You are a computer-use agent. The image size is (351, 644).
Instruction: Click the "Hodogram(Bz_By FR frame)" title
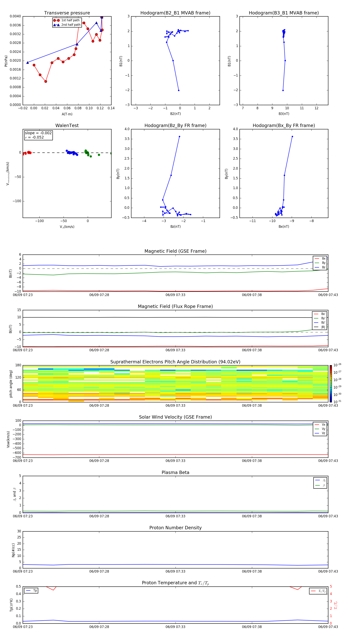(175, 125)
